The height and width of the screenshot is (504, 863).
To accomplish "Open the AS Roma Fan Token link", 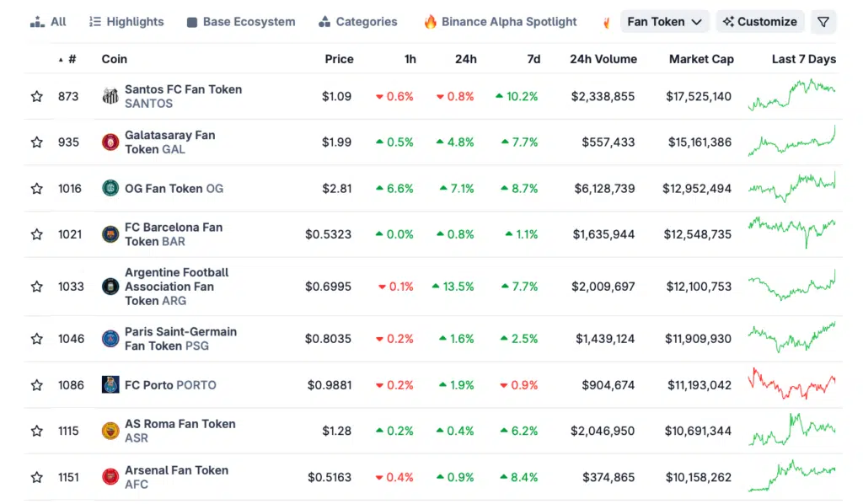I will point(180,424).
